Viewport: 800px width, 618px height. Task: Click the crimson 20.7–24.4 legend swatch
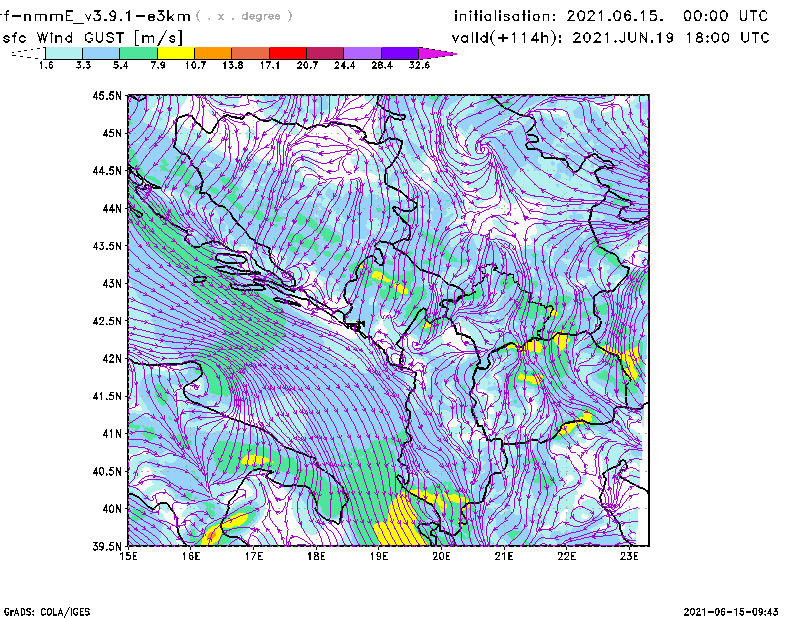tap(326, 53)
